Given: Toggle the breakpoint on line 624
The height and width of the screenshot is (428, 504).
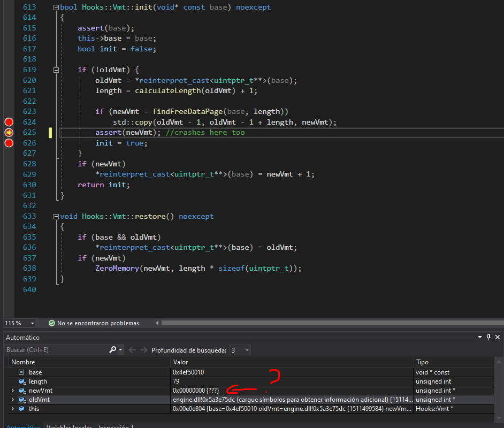Looking at the screenshot, I should 9,122.
